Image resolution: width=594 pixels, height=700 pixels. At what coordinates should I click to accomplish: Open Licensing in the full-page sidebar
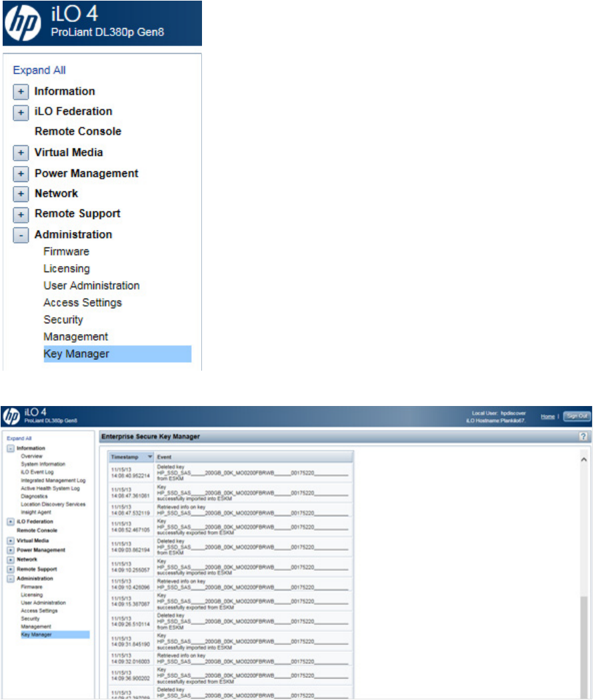[x=32, y=595]
